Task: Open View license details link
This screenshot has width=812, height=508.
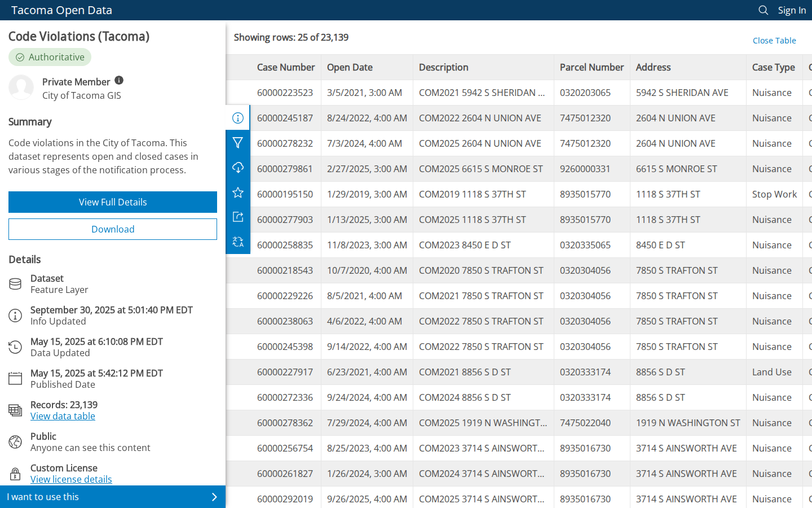Action: [x=71, y=479]
